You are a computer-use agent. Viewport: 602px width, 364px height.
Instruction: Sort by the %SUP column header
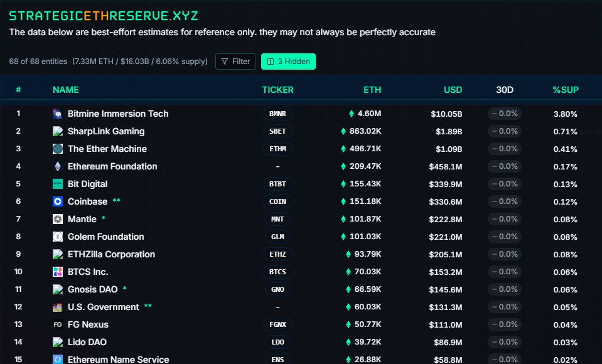pyautogui.click(x=566, y=90)
